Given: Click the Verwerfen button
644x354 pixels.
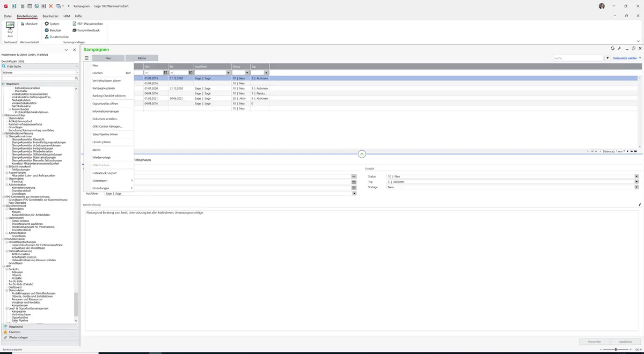Looking at the screenshot, I should 595,342.
